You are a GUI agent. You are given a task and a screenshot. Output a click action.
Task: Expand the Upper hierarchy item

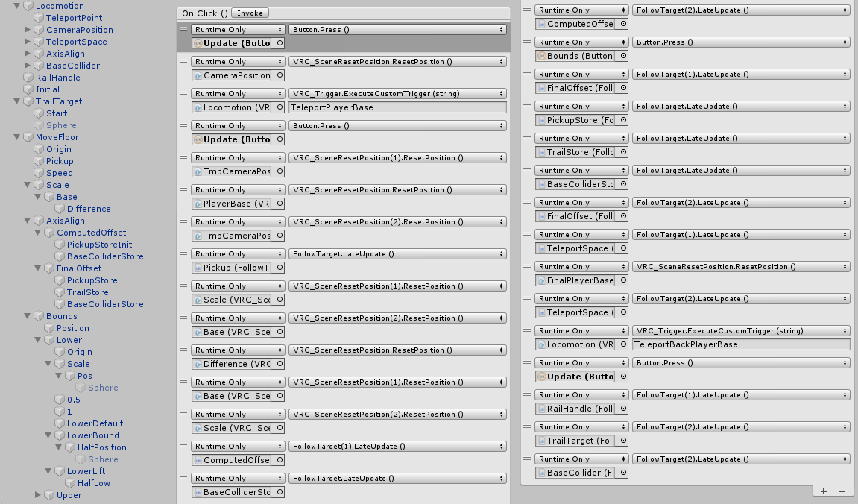tap(38, 495)
